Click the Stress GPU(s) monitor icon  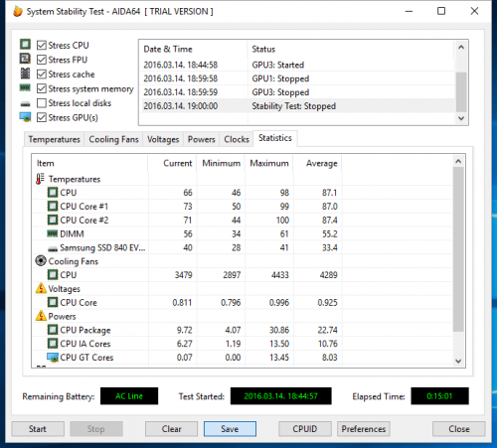[x=25, y=117]
